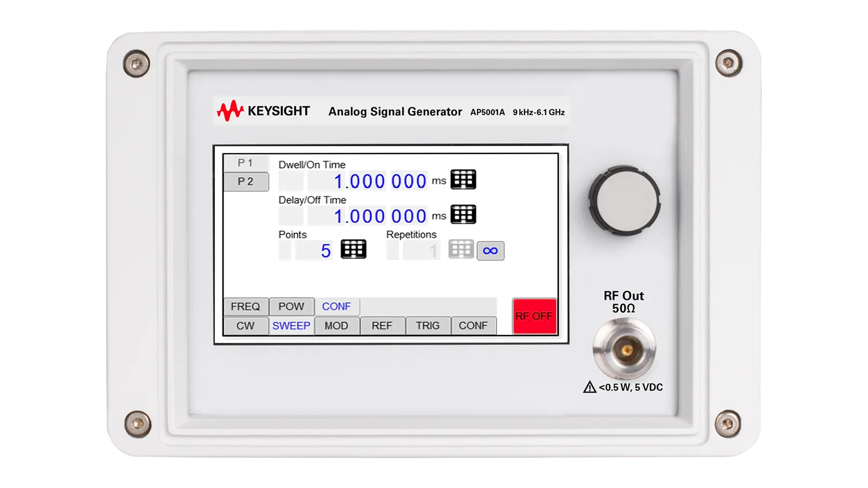Click the "AP5001A" model text
868x488 pixels.
[x=487, y=112]
